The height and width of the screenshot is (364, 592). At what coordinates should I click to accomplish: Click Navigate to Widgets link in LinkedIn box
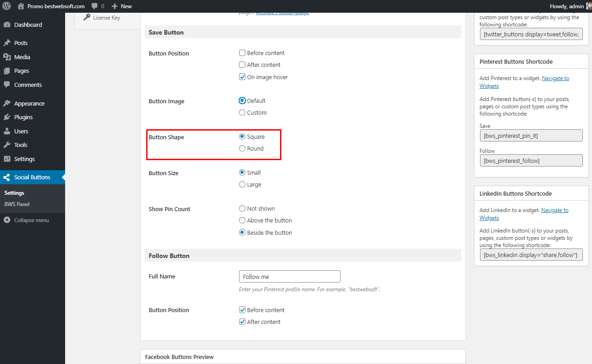(x=524, y=214)
